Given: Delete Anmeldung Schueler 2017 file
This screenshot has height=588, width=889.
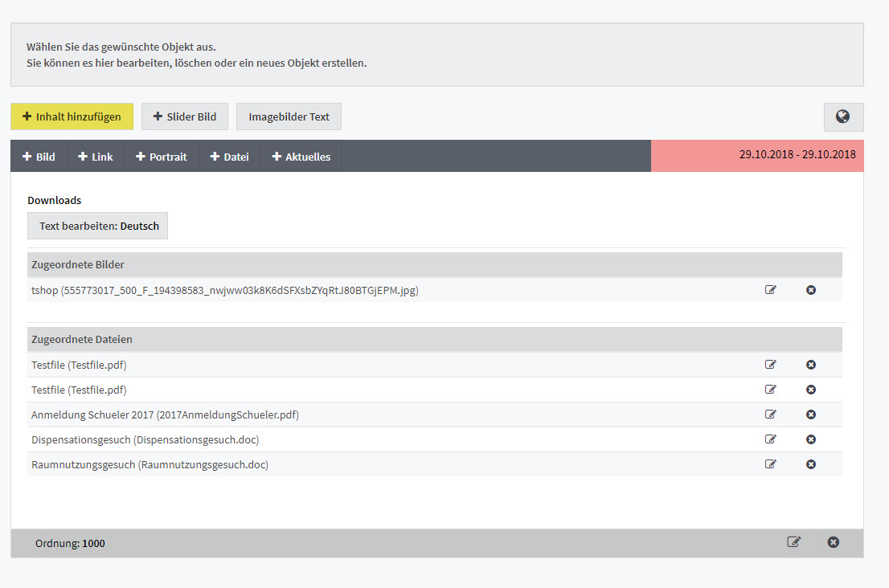Looking at the screenshot, I should 811,414.
